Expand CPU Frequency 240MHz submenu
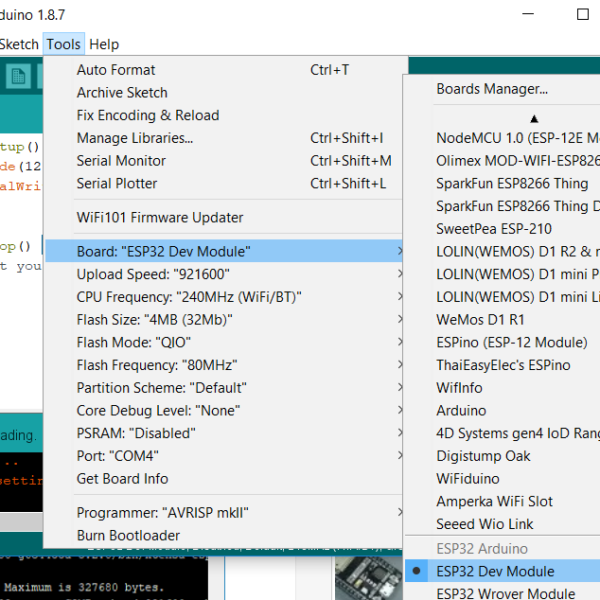This screenshot has height=600, width=600. tap(223, 297)
